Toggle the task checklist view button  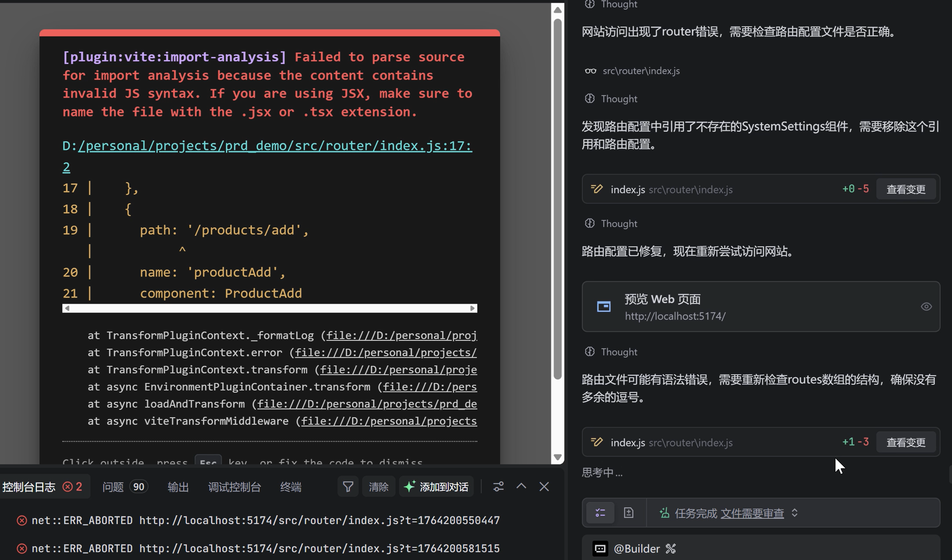[600, 512]
